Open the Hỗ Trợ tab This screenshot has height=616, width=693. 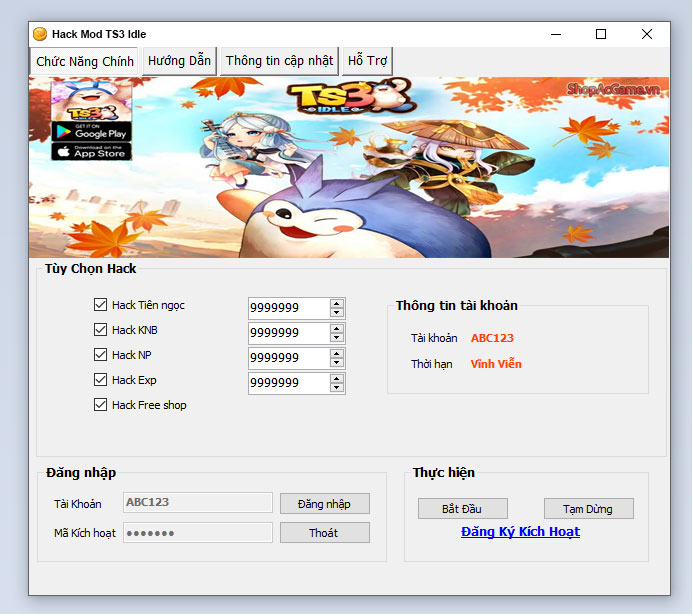(x=367, y=61)
